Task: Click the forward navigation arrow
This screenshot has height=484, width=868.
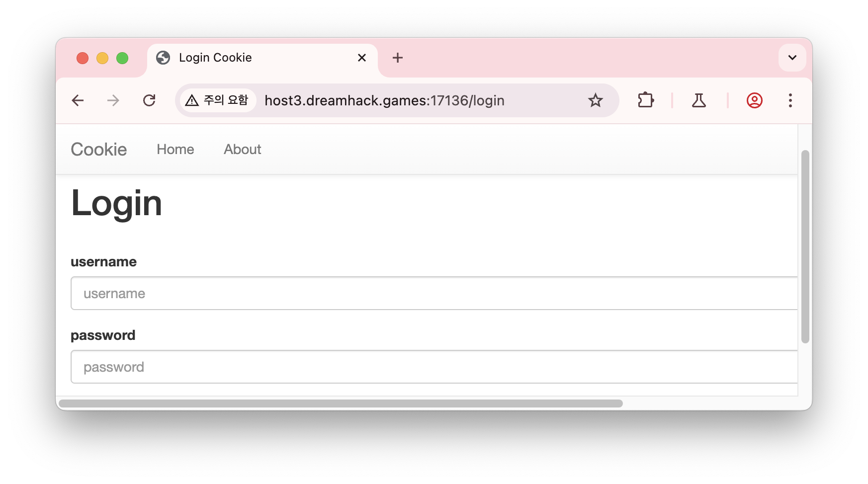Action: (113, 100)
